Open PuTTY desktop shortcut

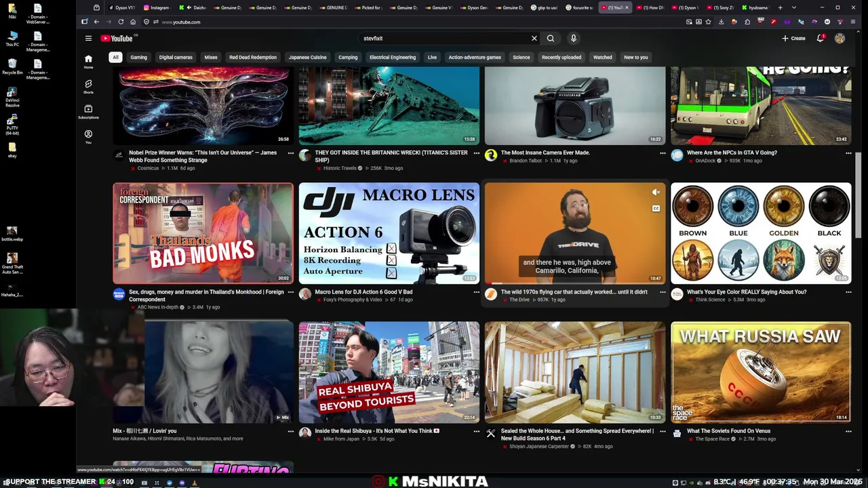12,125
